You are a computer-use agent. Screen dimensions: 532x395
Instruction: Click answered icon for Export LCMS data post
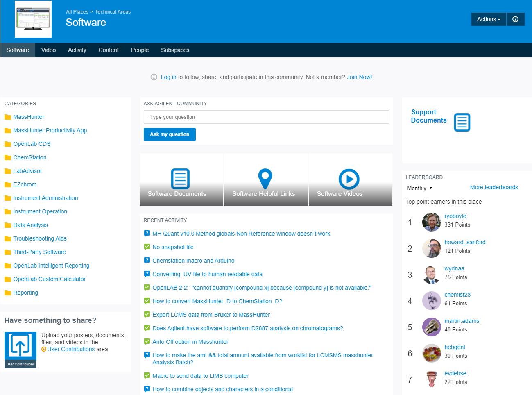coord(147,314)
